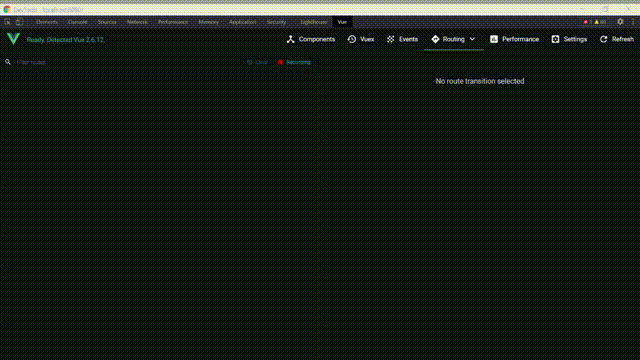Close the DevTools window
This screenshot has height=360, width=640.
628,9
